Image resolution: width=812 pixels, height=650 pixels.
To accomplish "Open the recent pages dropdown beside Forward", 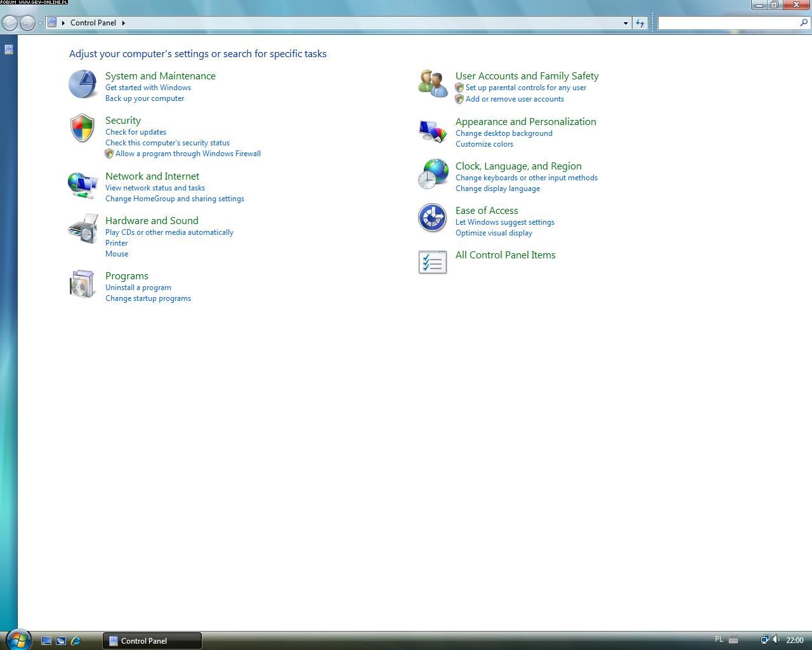I will pyautogui.click(x=40, y=23).
